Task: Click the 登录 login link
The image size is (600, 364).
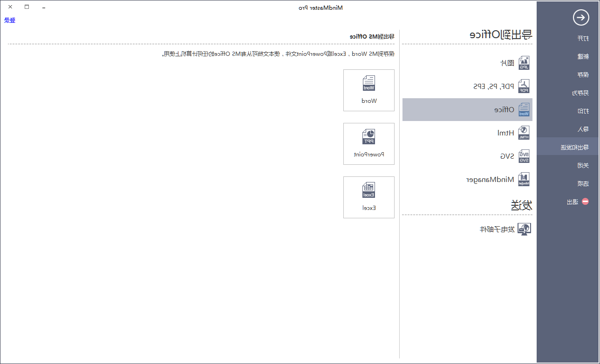Action: tap(10, 20)
